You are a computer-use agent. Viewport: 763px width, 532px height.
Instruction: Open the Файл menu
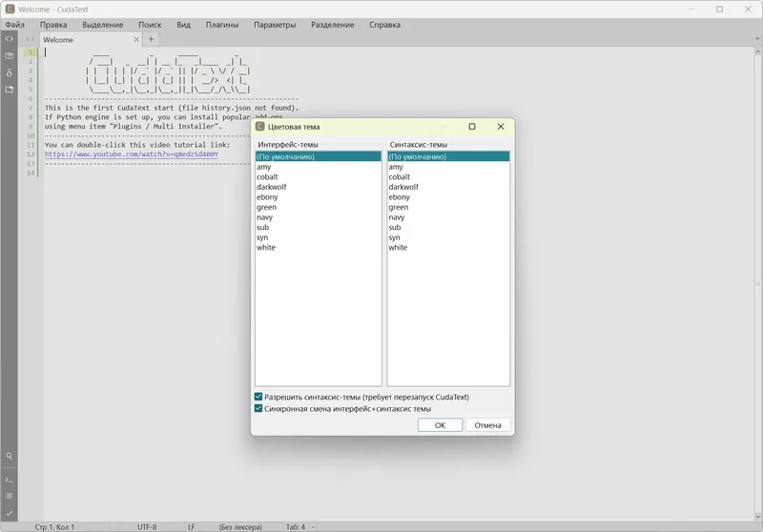coord(15,25)
